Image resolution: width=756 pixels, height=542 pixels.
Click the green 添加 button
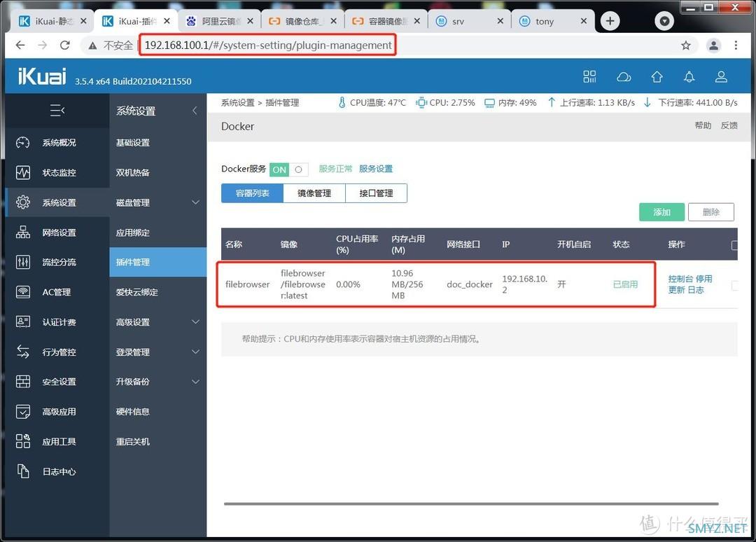pos(661,212)
